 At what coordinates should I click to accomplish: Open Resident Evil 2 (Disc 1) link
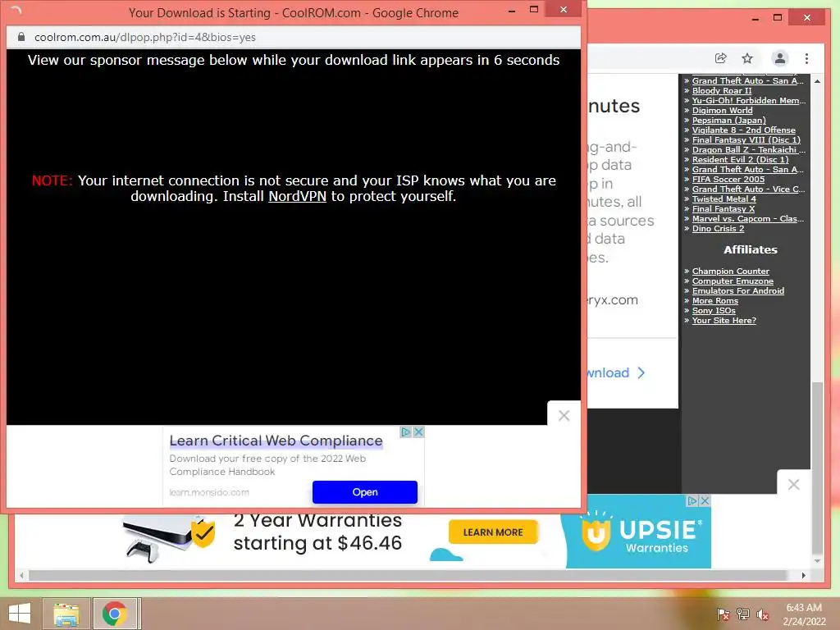[x=741, y=160]
